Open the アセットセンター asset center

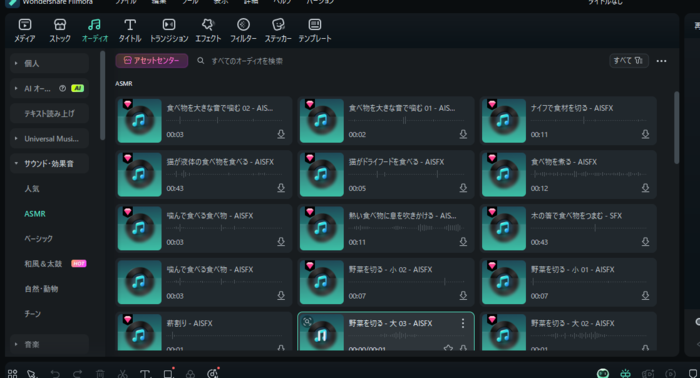[x=152, y=61]
